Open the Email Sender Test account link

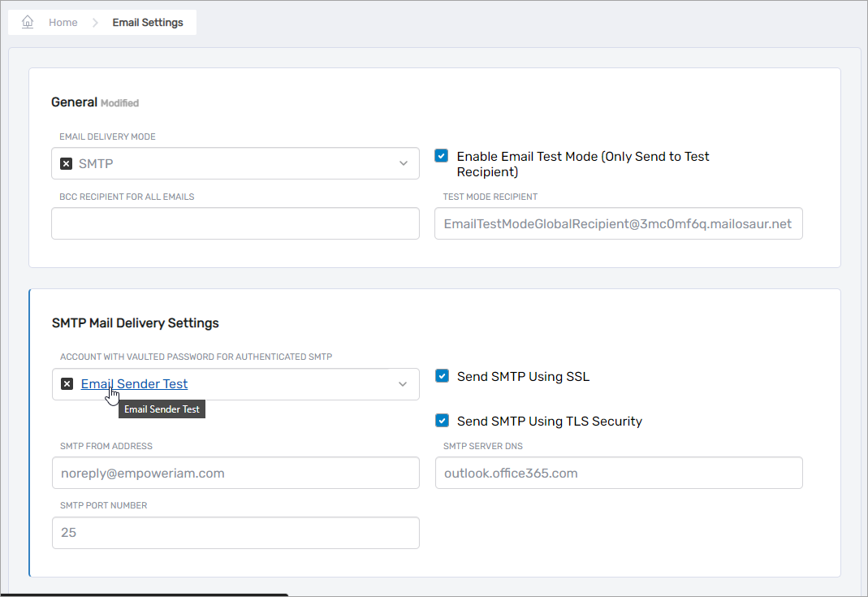click(x=134, y=384)
